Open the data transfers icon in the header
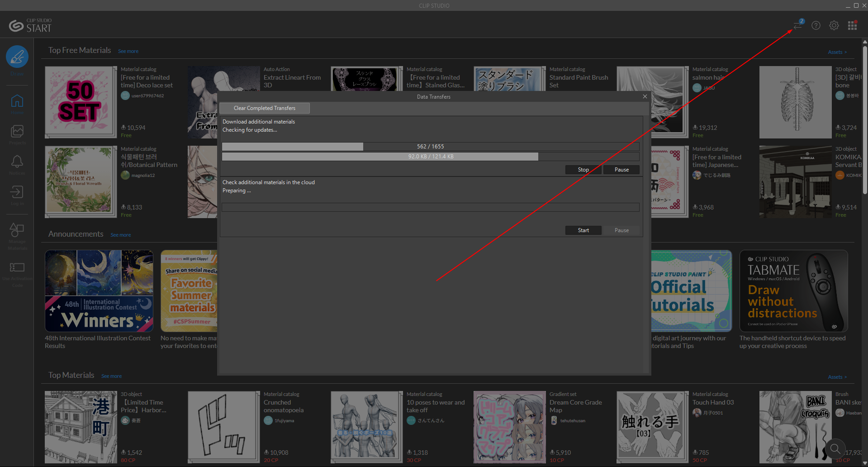Screen dimensions: 868x467 point(798,25)
